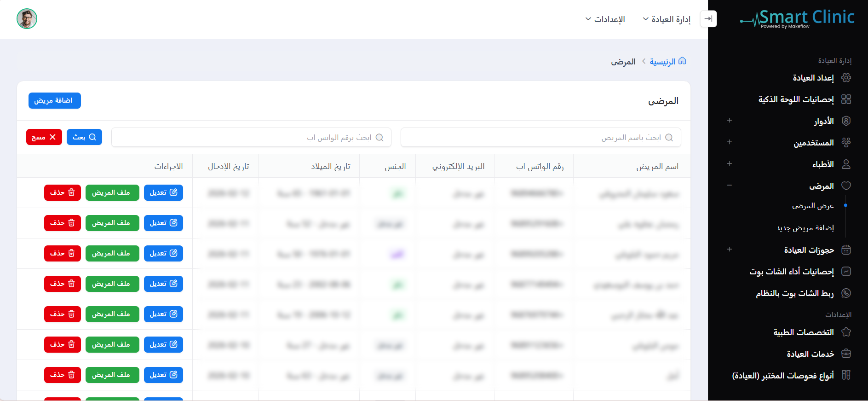Click the person icon next to الأطباء
Viewport: 868px width, 401px height.
point(846,164)
